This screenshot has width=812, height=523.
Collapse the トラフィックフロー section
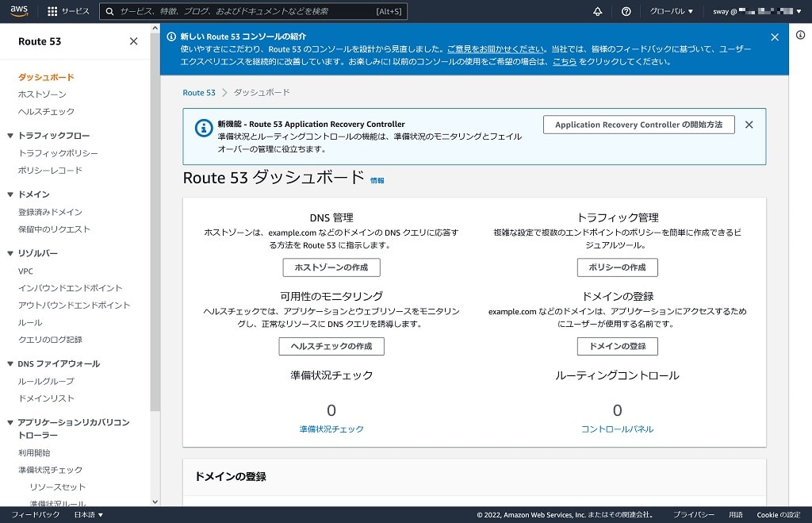click(x=10, y=135)
